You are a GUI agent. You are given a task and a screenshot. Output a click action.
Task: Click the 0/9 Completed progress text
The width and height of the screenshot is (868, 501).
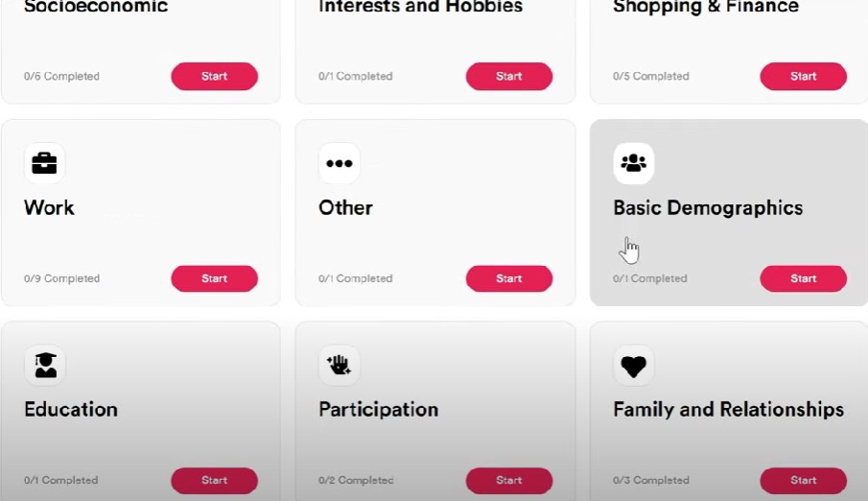(x=61, y=278)
